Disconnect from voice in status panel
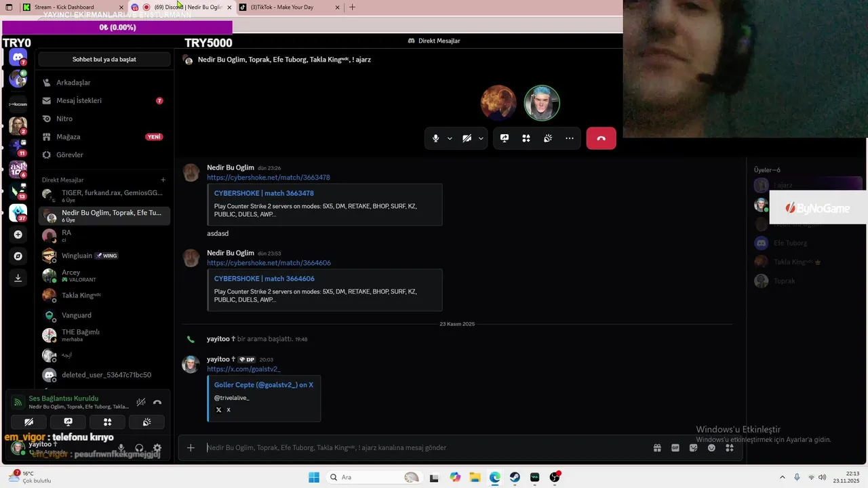The image size is (868, 488). coord(157,402)
